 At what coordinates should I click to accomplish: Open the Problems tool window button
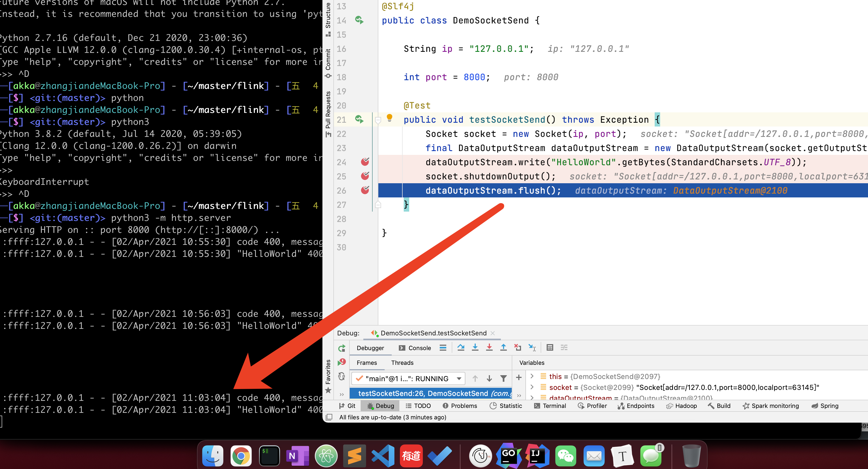pyautogui.click(x=460, y=406)
